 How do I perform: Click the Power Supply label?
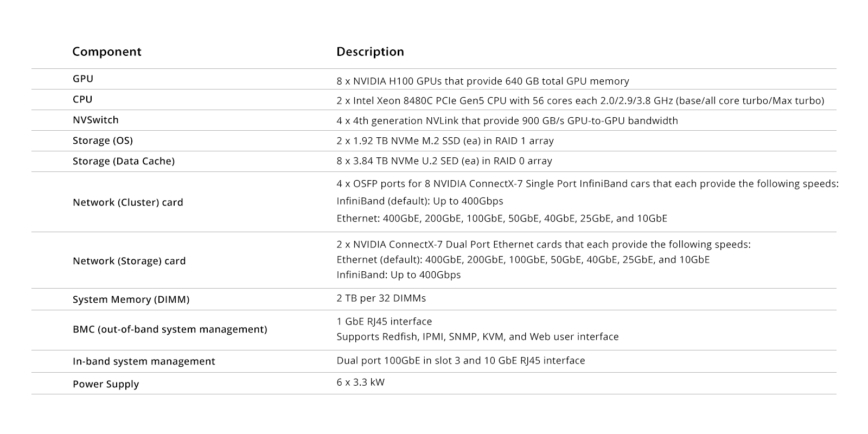[106, 384]
